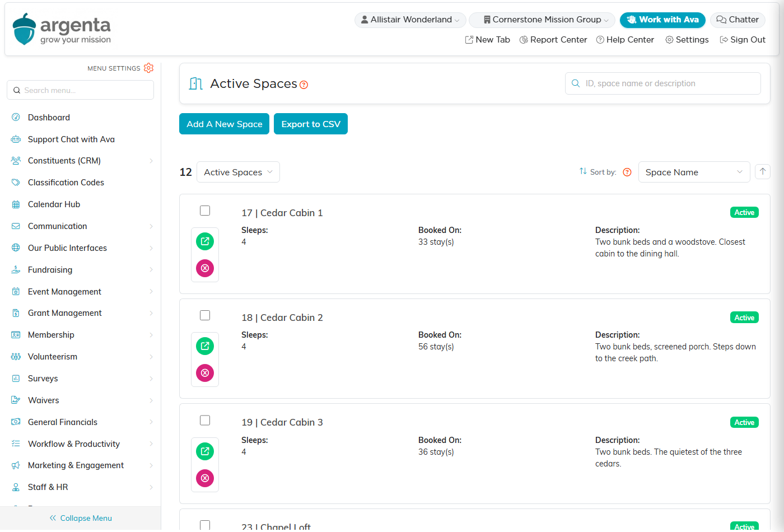Expand the Staff & HR submenu chevron

pos(151,487)
